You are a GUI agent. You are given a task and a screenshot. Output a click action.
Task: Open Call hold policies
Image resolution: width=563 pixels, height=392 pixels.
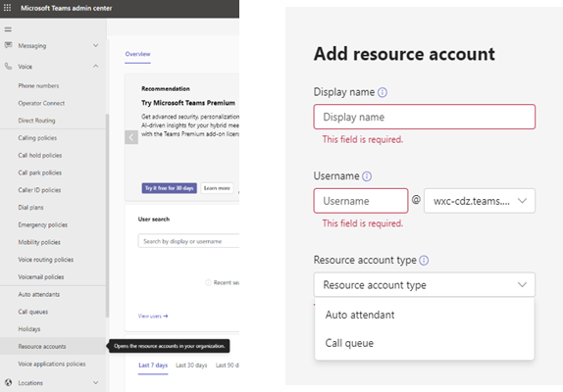tap(40, 155)
